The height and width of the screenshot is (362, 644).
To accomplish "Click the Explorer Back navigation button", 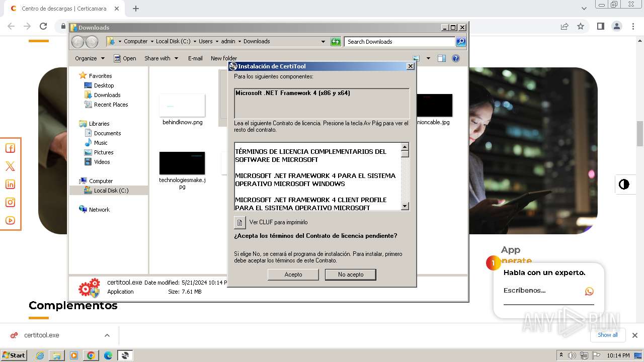I will [x=78, y=42].
